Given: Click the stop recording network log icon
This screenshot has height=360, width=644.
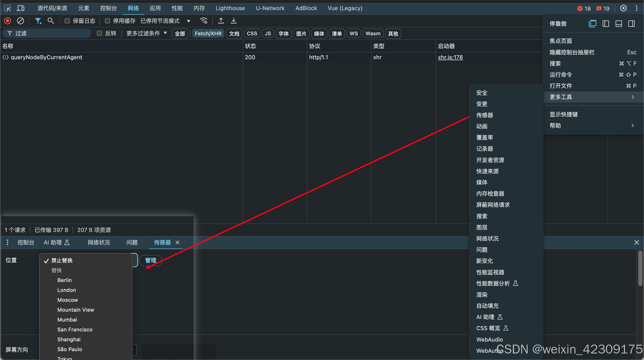Looking at the screenshot, I should (x=8, y=21).
